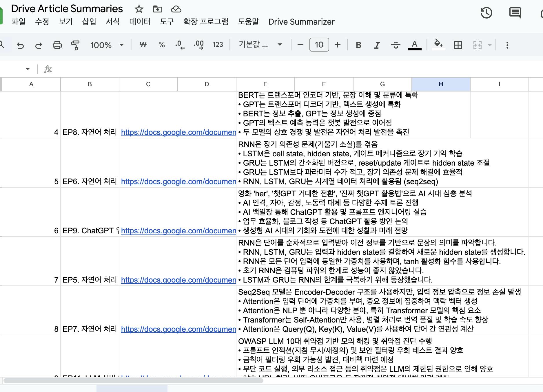Image resolution: width=543 pixels, height=392 pixels.
Task: Print the spreadsheet
Action: coord(57,45)
